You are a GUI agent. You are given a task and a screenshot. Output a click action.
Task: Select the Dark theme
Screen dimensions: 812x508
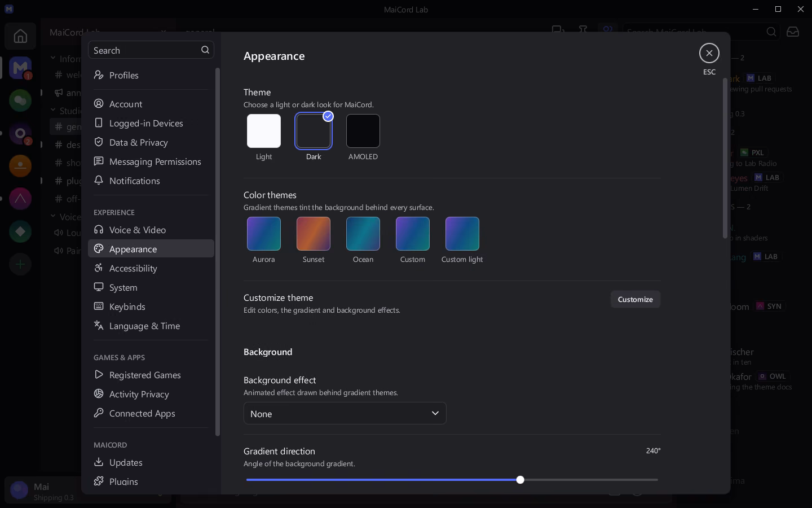tap(314, 131)
